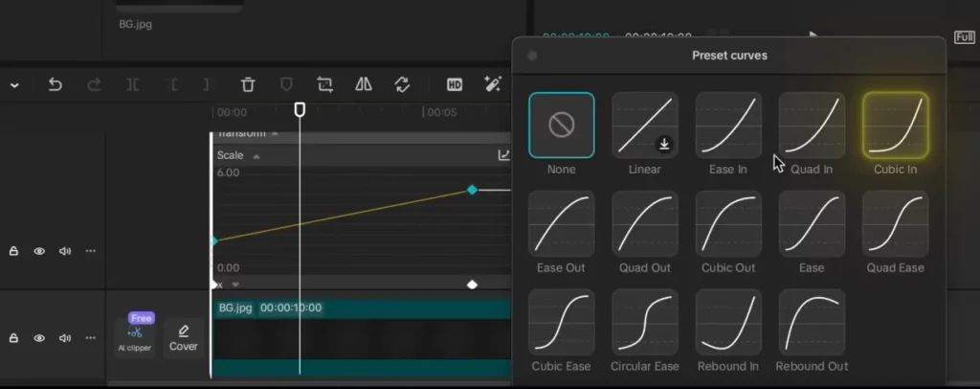Mute audio on the BG.jpg track
The height and width of the screenshot is (389, 980).
[x=65, y=337]
